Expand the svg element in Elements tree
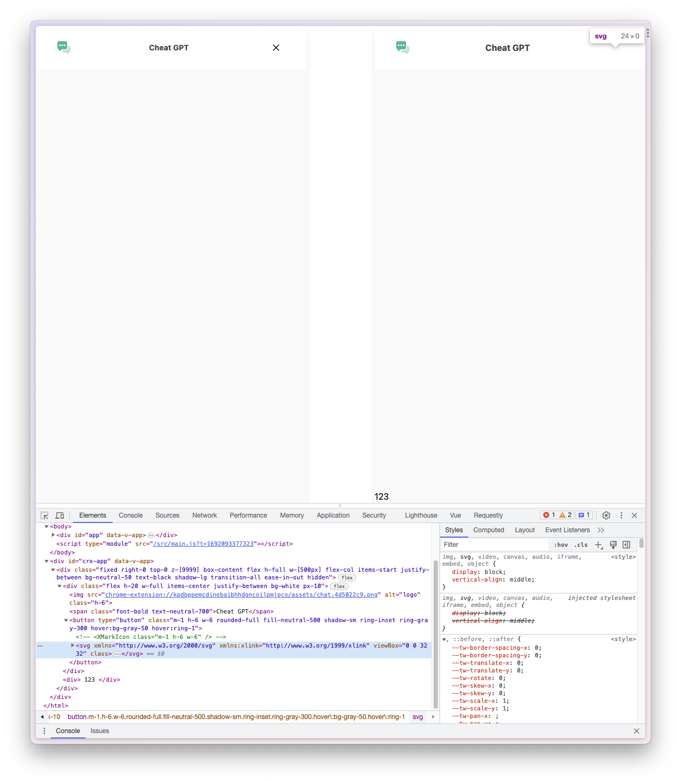 [x=73, y=645]
